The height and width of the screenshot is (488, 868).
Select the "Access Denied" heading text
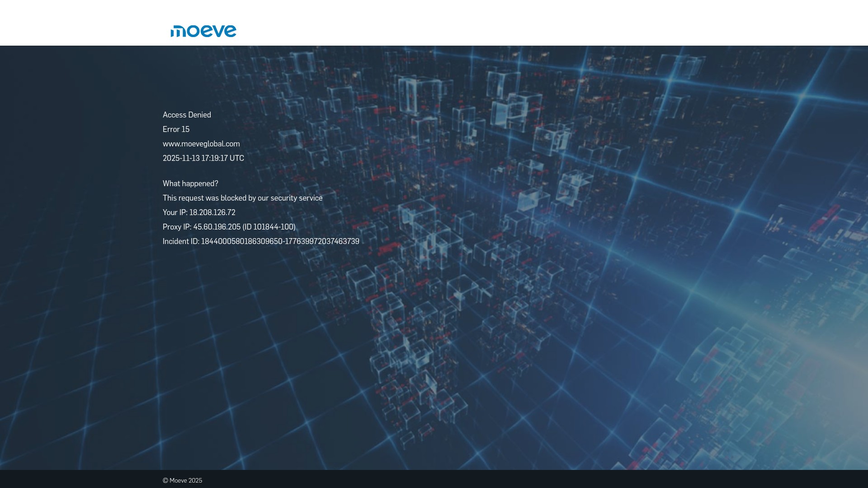pos(187,115)
